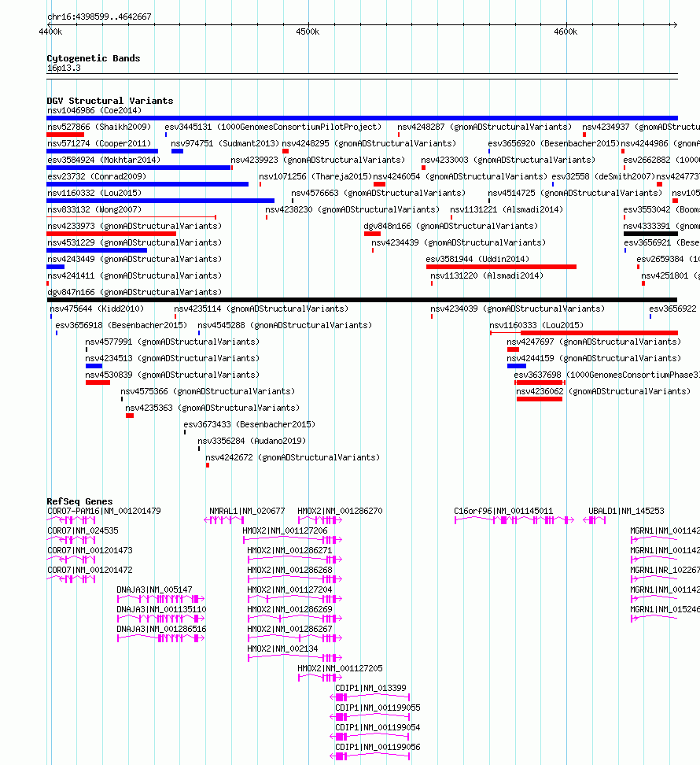The width and height of the screenshot is (700, 765).
Task: Click CDIP1|NM_013399 gene label
Action: (x=370, y=689)
